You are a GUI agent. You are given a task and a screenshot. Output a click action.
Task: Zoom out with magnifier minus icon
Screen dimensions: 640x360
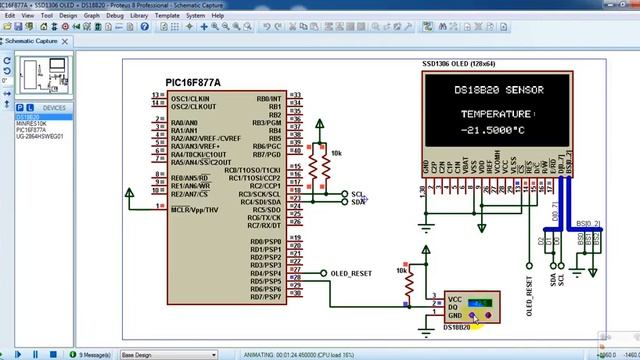226,27
